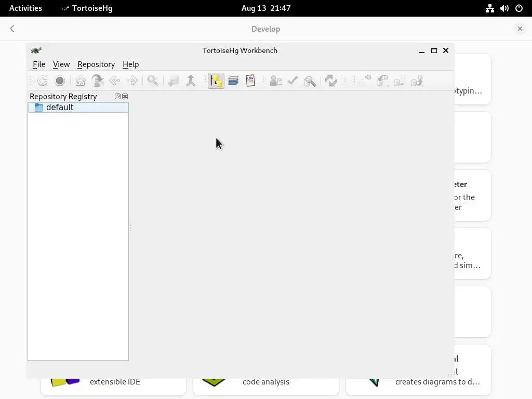Viewport: 532px width, 399px height.
Task: Minimize the TortoiseHg Workbench window
Action: pyautogui.click(x=422, y=50)
